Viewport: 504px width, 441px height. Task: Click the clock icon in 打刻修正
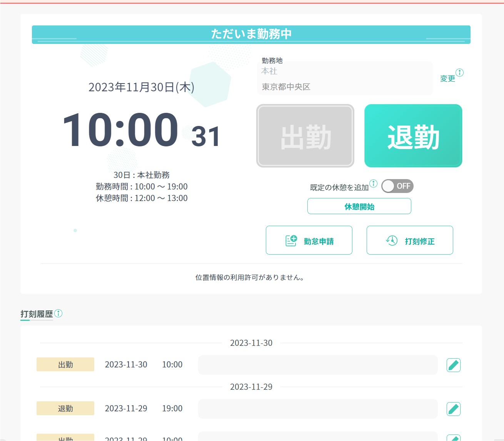point(392,241)
